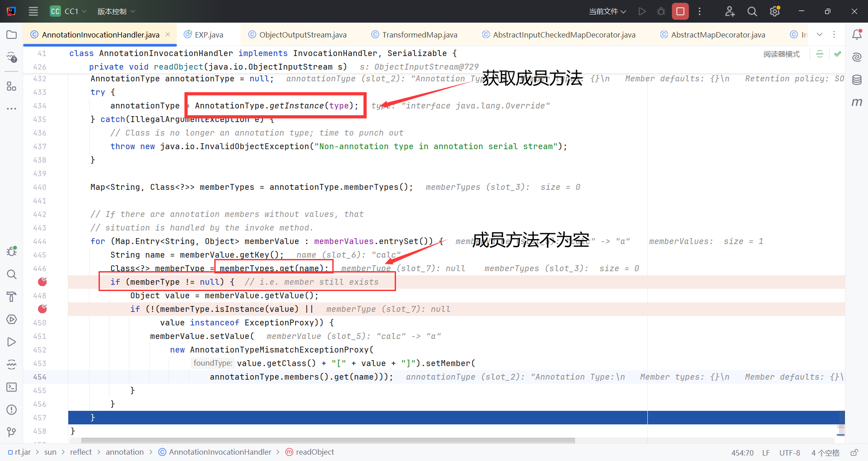Click the Search Everywhere magnifier icon
Screen dimensions: 868x461
(x=752, y=11)
